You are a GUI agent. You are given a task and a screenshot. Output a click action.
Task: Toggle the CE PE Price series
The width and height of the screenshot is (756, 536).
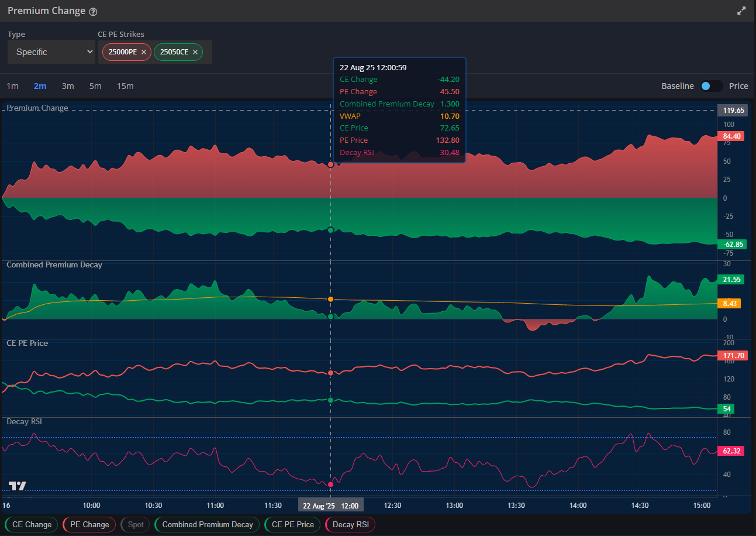point(292,524)
